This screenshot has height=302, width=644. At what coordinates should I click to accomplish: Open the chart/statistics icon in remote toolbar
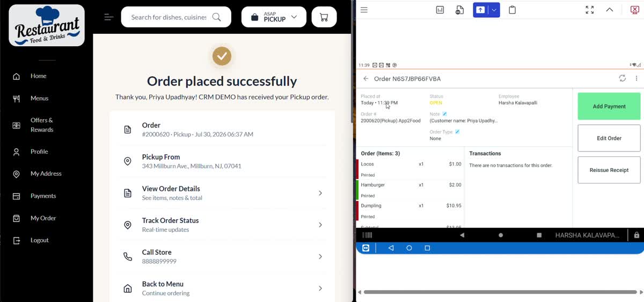click(x=440, y=10)
